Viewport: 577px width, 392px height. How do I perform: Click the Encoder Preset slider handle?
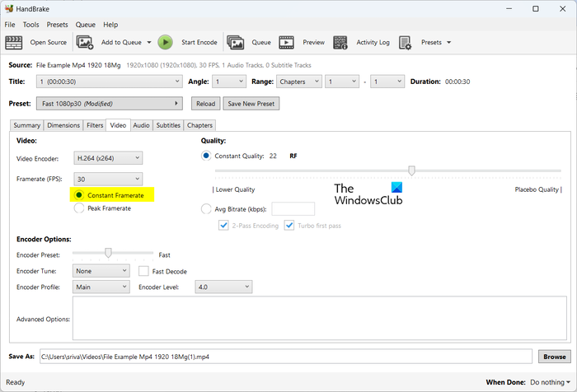[x=108, y=253]
